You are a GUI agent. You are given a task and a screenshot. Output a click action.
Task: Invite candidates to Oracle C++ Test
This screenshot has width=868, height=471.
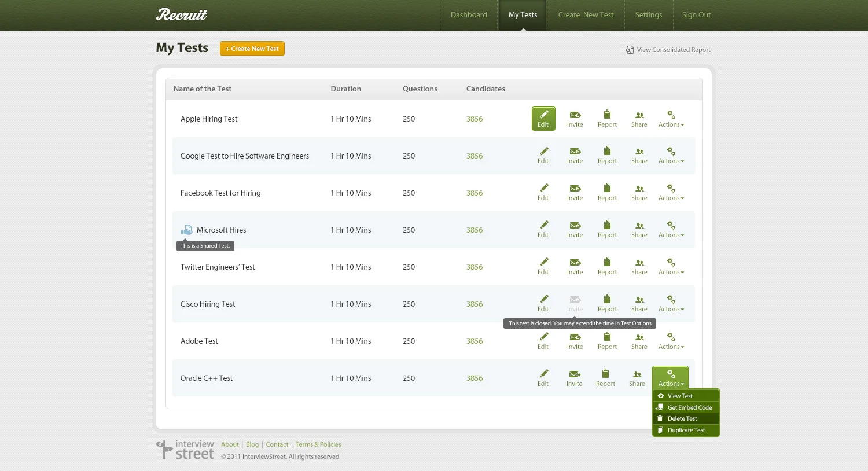(574, 378)
